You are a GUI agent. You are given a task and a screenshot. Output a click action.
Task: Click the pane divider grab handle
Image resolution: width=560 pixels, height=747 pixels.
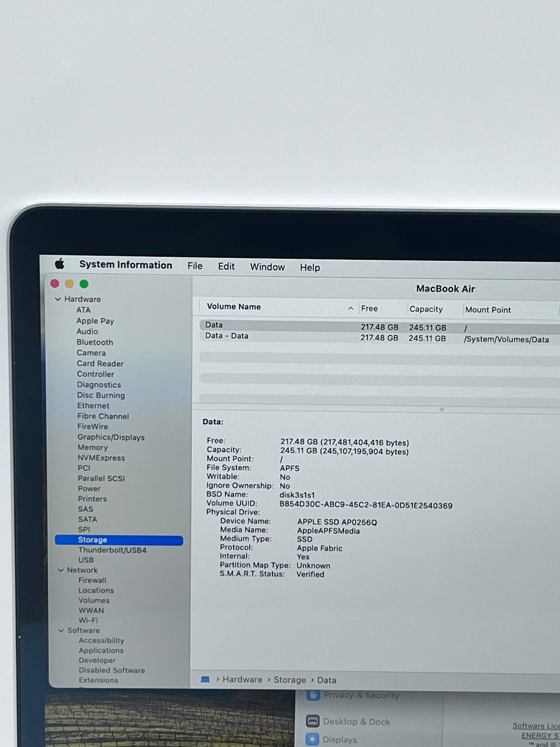[x=442, y=409]
